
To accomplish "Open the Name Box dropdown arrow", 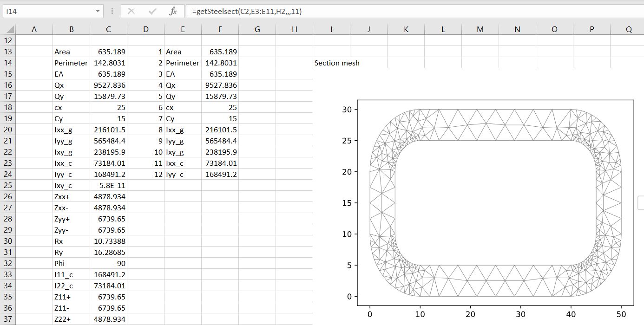I will tap(98, 12).
